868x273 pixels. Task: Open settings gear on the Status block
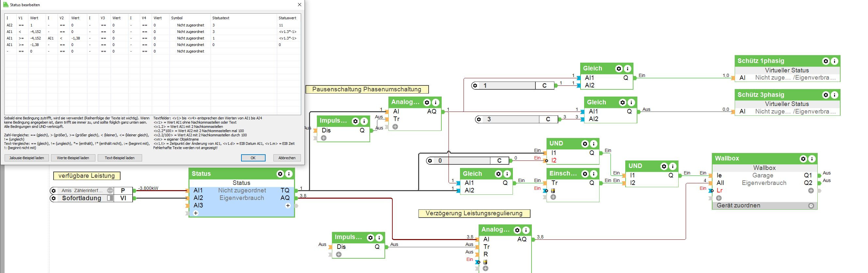pyautogui.click(x=280, y=174)
